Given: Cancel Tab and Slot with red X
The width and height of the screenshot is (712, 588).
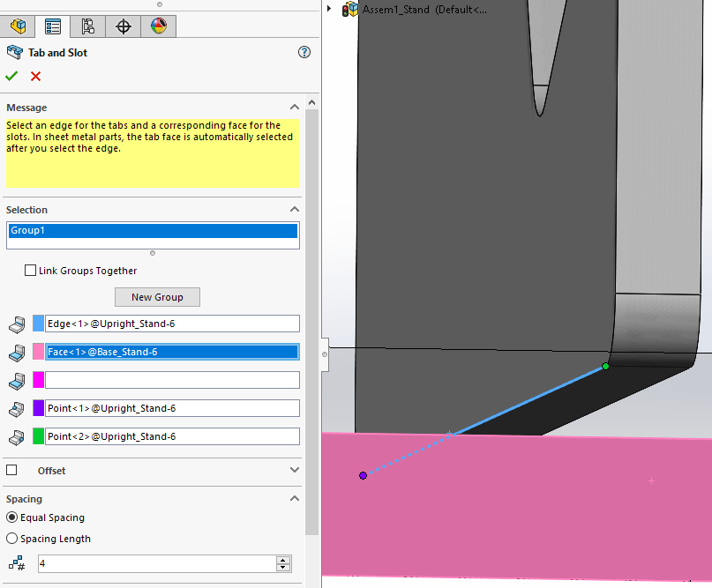Looking at the screenshot, I should click(x=35, y=77).
